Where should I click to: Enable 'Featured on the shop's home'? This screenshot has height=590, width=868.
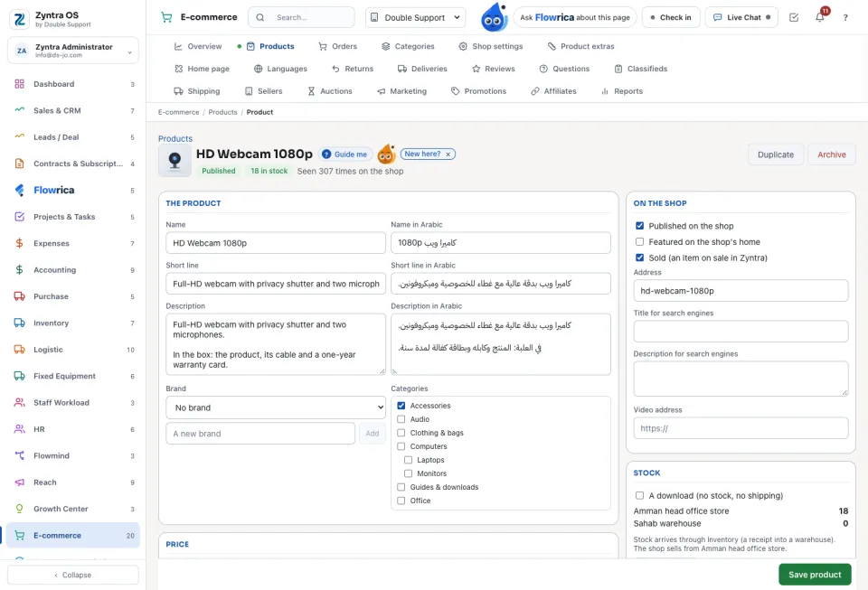pyautogui.click(x=640, y=241)
